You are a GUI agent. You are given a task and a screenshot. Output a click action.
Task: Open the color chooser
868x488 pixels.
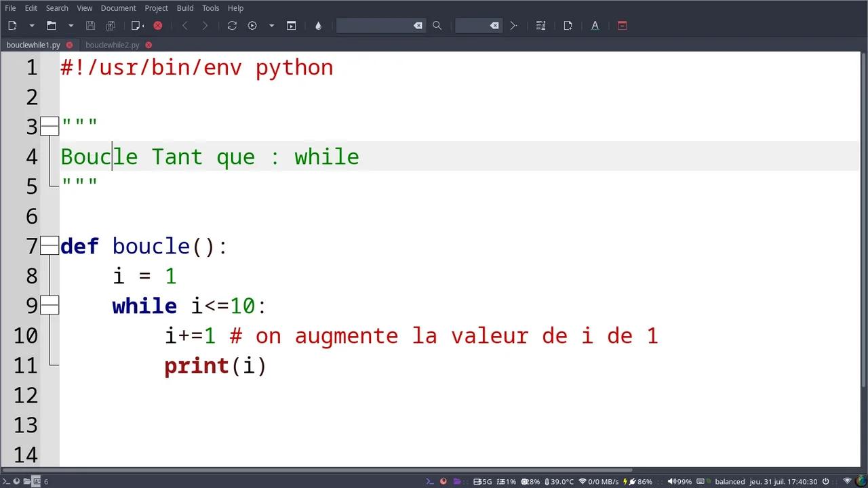(318, 25)
